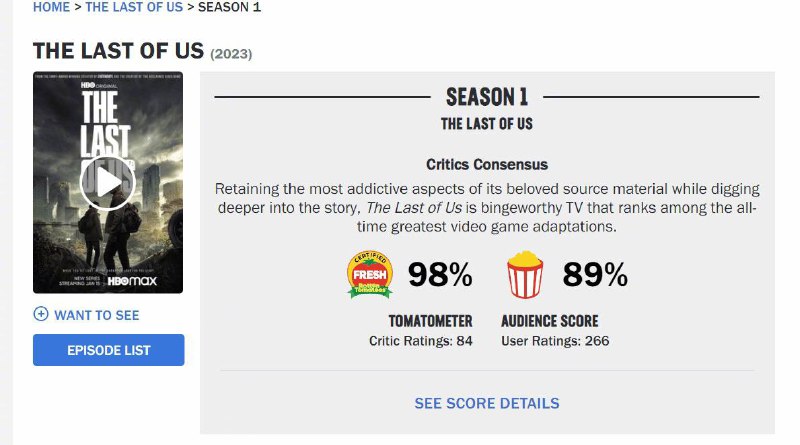Click the Tomatometer label

pyautogui.click(x=430, y=321)
